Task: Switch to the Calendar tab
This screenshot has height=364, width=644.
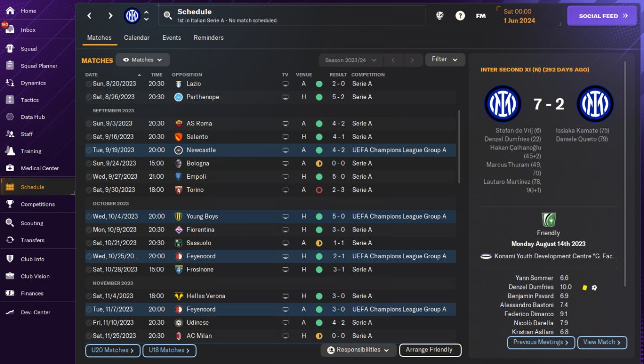Action: (x=136, y=38)
